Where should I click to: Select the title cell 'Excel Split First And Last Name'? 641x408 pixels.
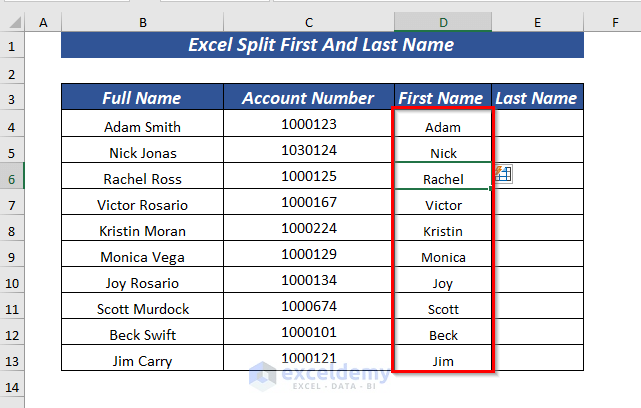coord(321,45)
